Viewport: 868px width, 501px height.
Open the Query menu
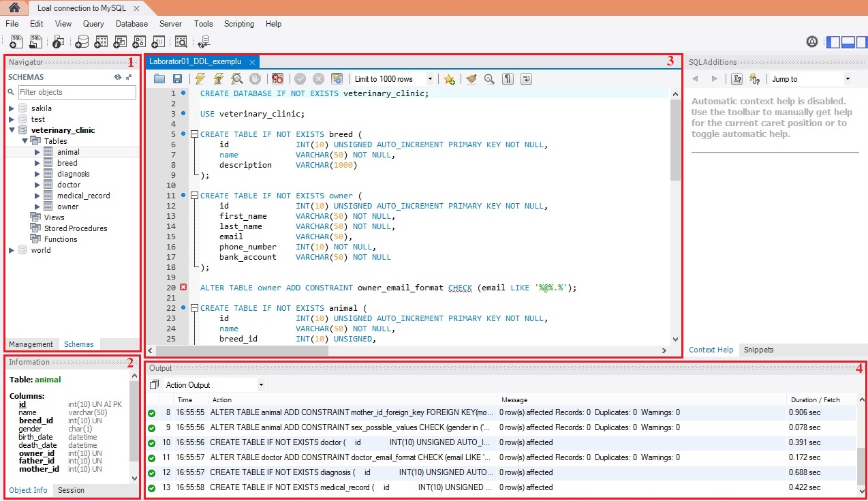tap(93, 24)
